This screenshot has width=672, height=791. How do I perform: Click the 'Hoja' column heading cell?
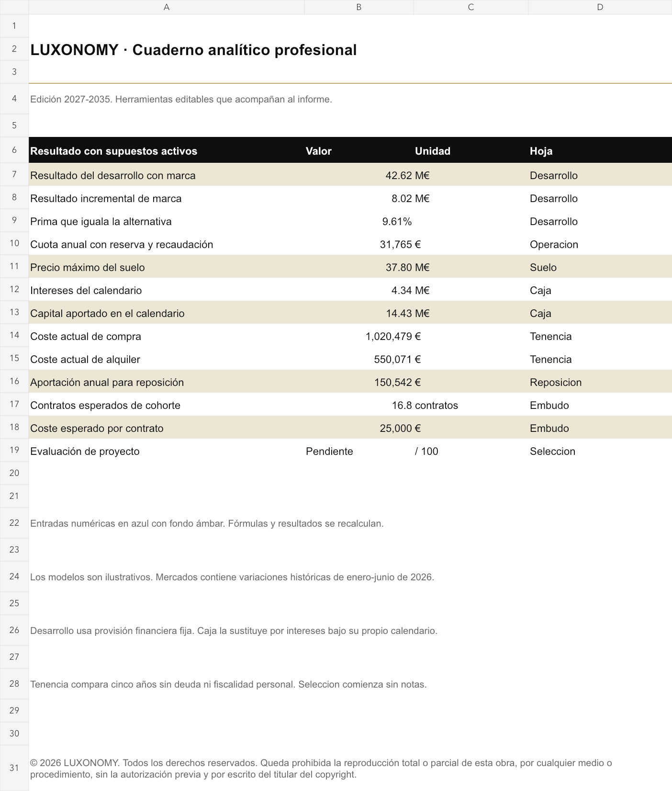(x=600, y=151)
